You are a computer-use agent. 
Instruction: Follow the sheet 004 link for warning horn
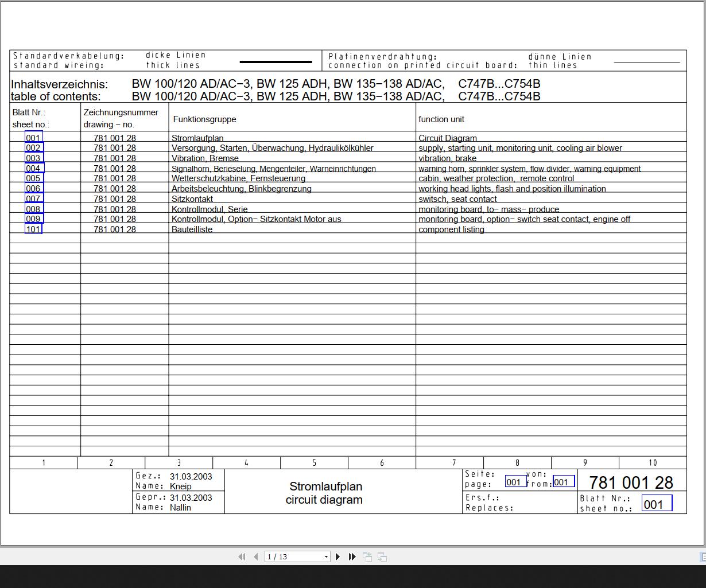coord(34,168)
